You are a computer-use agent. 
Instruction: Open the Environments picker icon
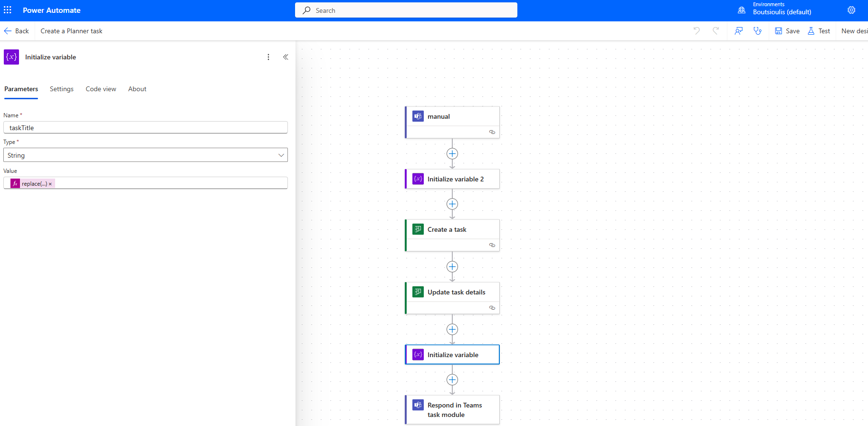(741, 10)
